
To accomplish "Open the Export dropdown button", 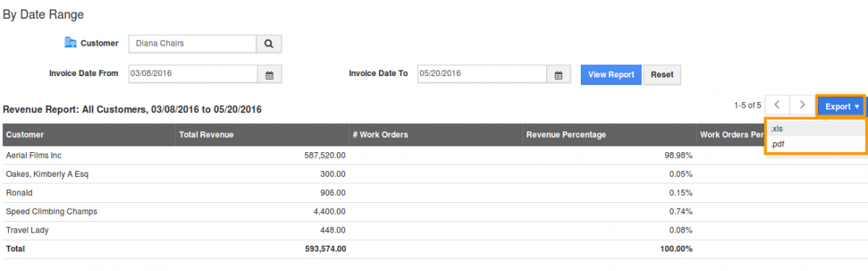I will tap(842, 106).
